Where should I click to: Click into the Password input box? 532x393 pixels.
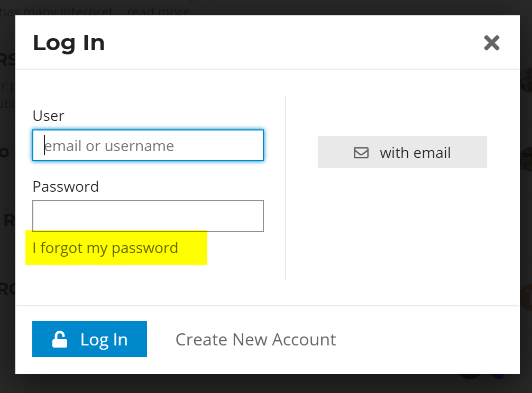[x=148, y=216]
